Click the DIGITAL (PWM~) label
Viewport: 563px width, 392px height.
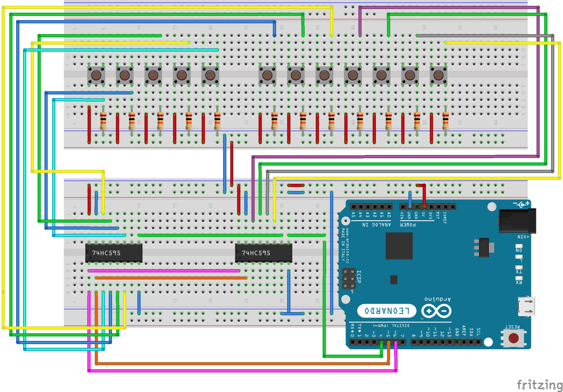(391, 326)
